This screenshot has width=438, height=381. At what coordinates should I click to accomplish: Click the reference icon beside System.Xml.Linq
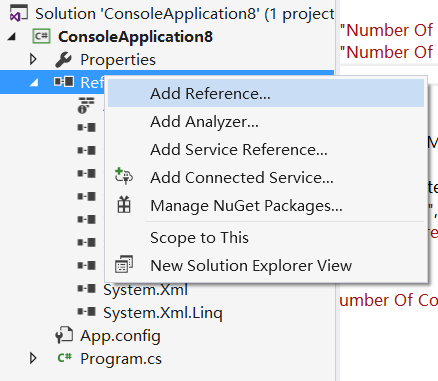click(87, 312)
